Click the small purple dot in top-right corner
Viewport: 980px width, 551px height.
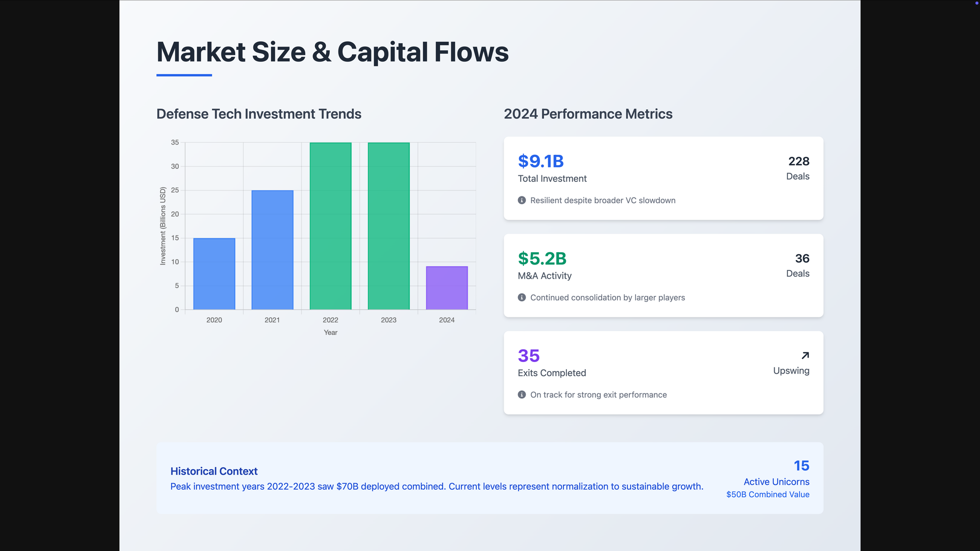coord(977,3)
